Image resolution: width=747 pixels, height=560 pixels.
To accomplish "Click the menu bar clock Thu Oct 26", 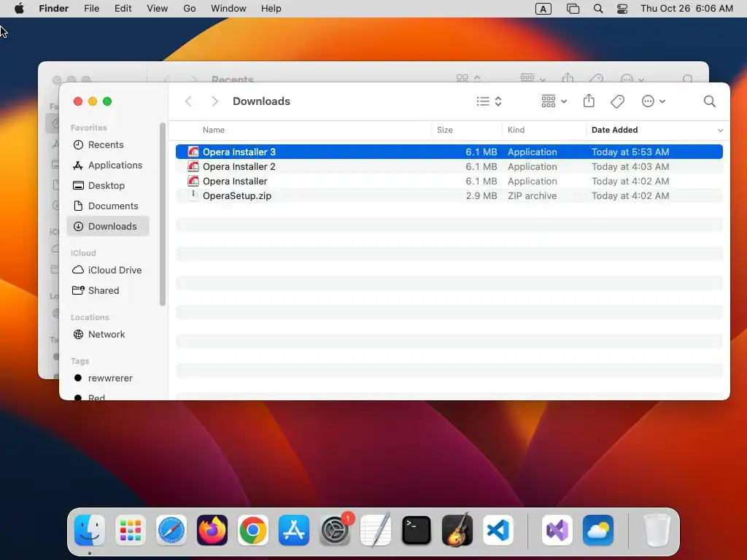I will (x=686, y=9).
